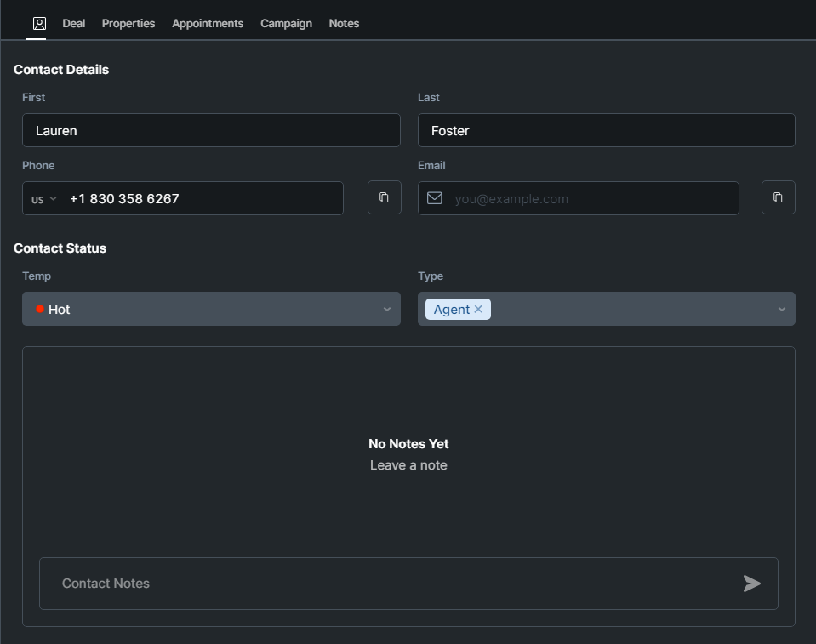Click the Email input field

pyautogui.click(x=591, y=198)
